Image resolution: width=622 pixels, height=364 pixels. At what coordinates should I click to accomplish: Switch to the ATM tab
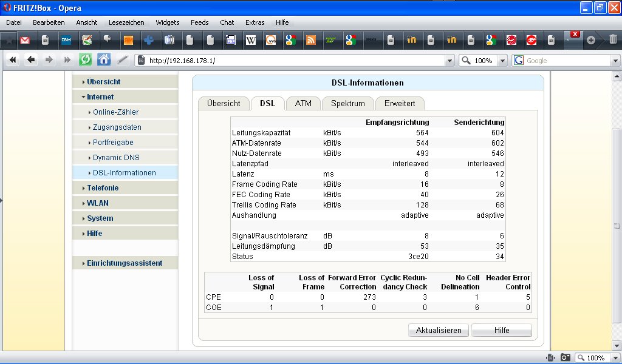tap(303, 103)
